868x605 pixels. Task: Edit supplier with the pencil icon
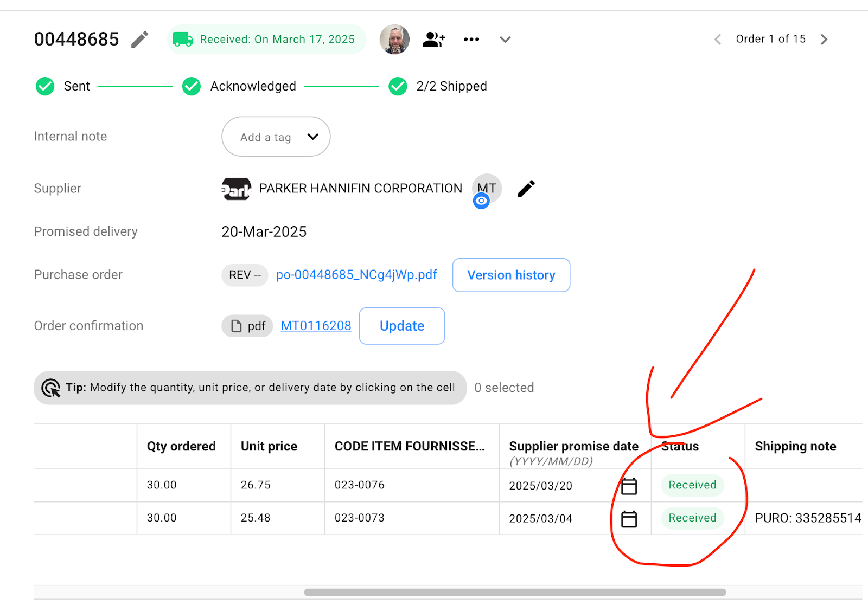(526, 189)
